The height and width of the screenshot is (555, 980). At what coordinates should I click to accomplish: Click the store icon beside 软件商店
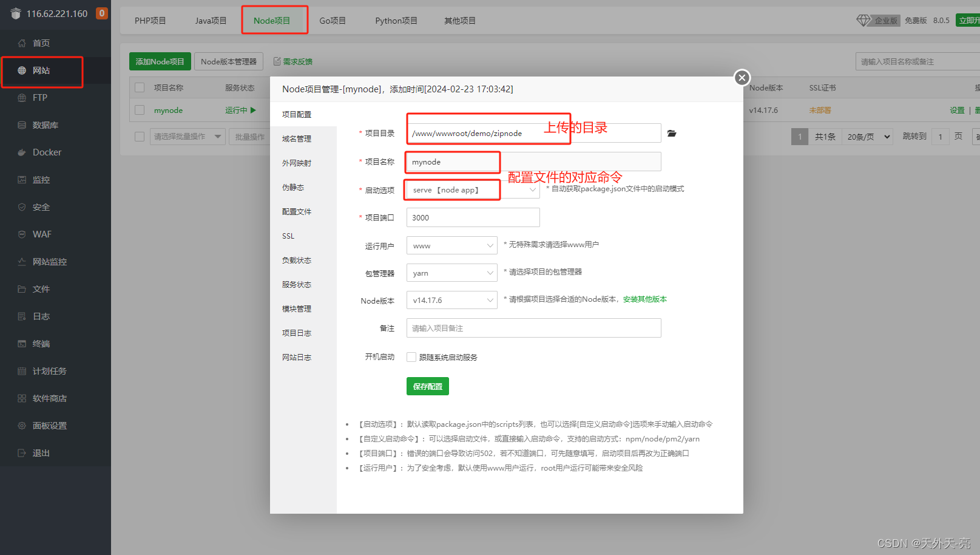(x=22, y=398)
